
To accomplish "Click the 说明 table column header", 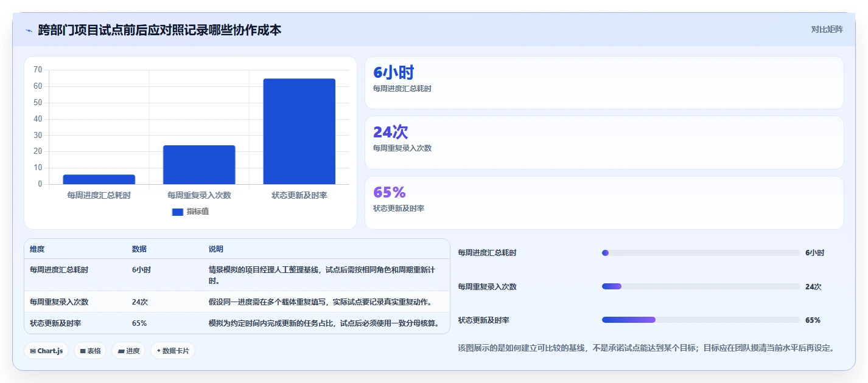I will pos(216,249).
